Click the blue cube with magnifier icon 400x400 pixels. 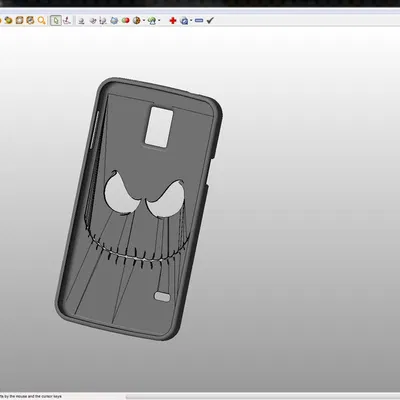184,21
